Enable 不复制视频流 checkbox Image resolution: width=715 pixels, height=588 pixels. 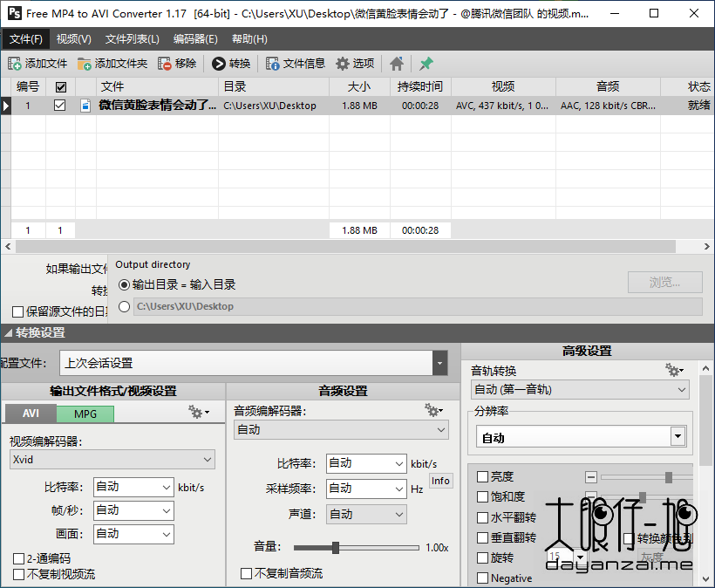18,574
